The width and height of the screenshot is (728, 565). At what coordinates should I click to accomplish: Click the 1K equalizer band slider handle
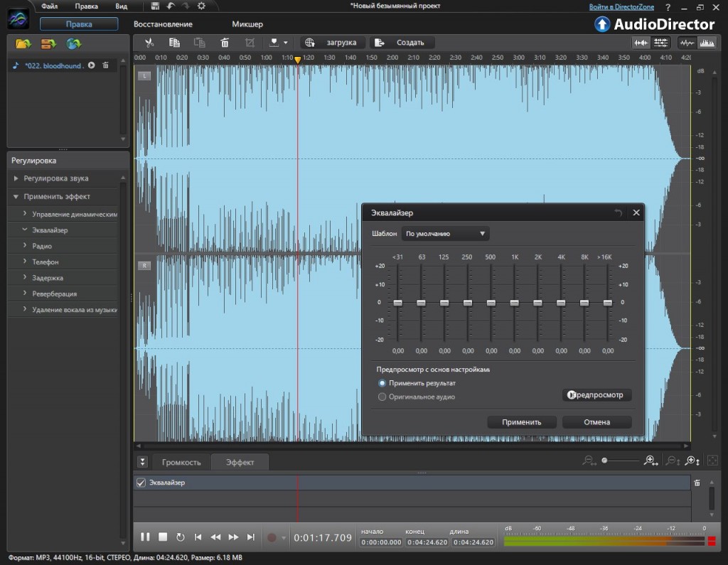point(514,303)
